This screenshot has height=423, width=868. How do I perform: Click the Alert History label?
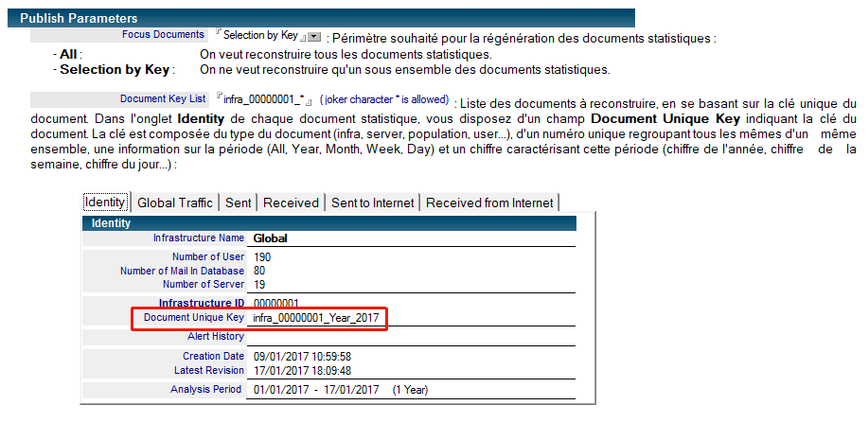tap(215, 336)
